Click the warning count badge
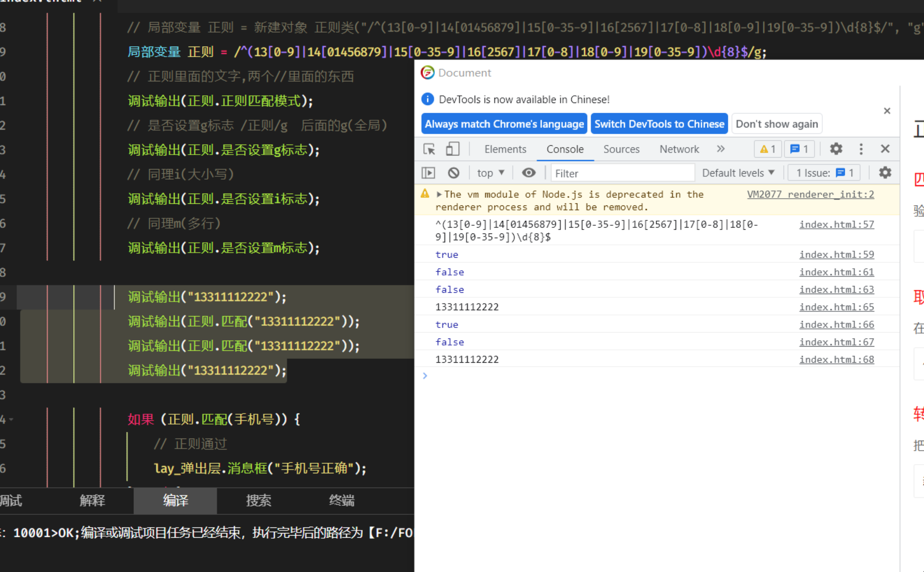Viewport: 924px width, 572px height. [x=768, y=149]
